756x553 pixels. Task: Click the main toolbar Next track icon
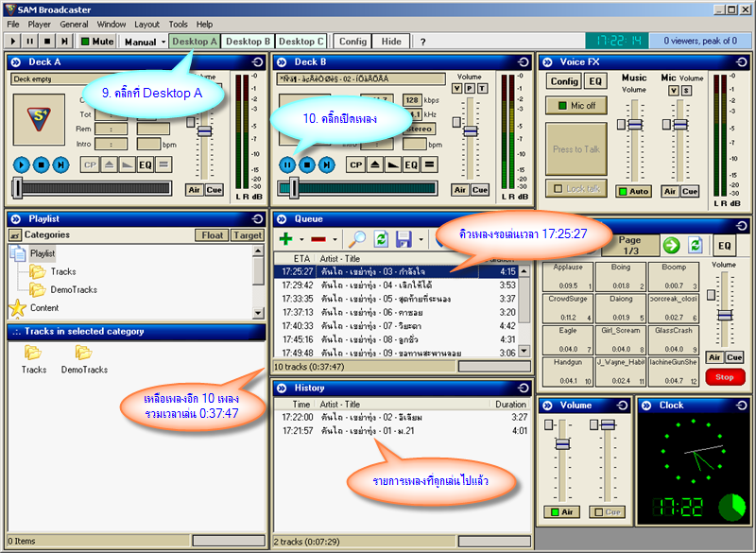pyautogui.click(x=64, y=42)
